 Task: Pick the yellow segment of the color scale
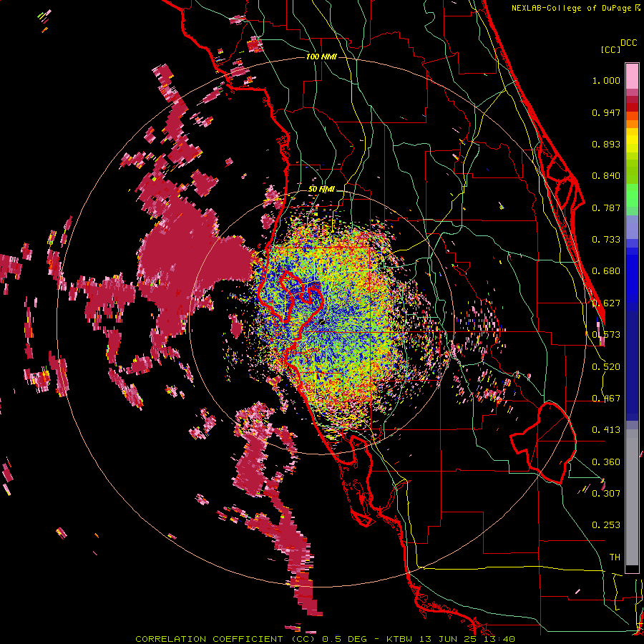[632, 140]
